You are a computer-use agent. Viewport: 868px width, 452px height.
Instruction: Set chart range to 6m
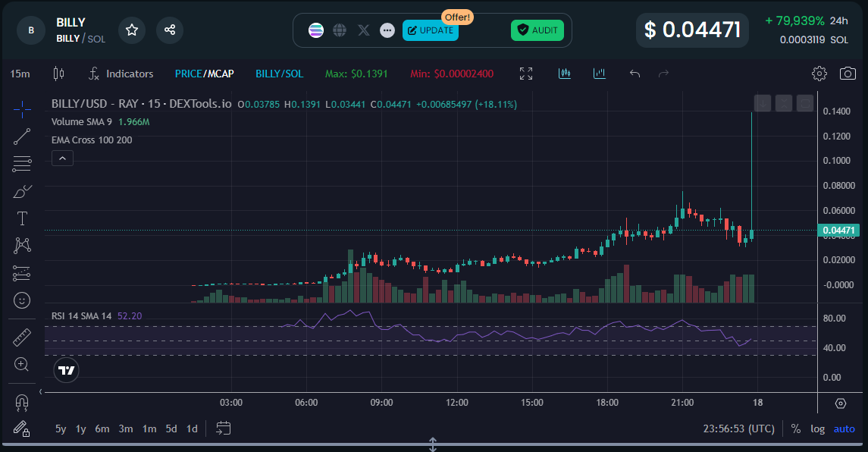[x=102, y=428]
